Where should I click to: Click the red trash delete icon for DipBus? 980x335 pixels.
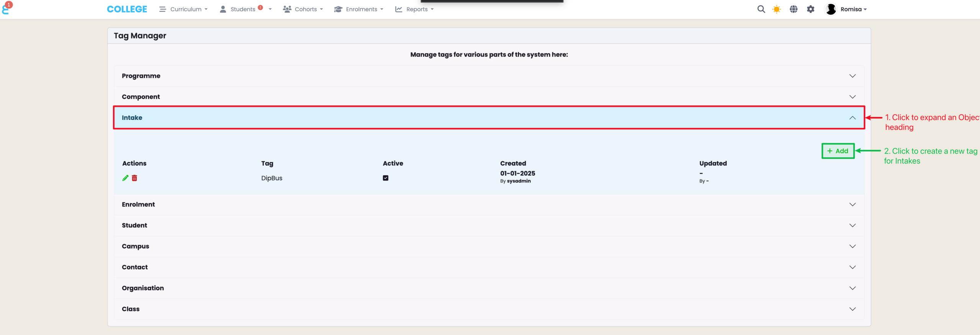tap(134, 178)
